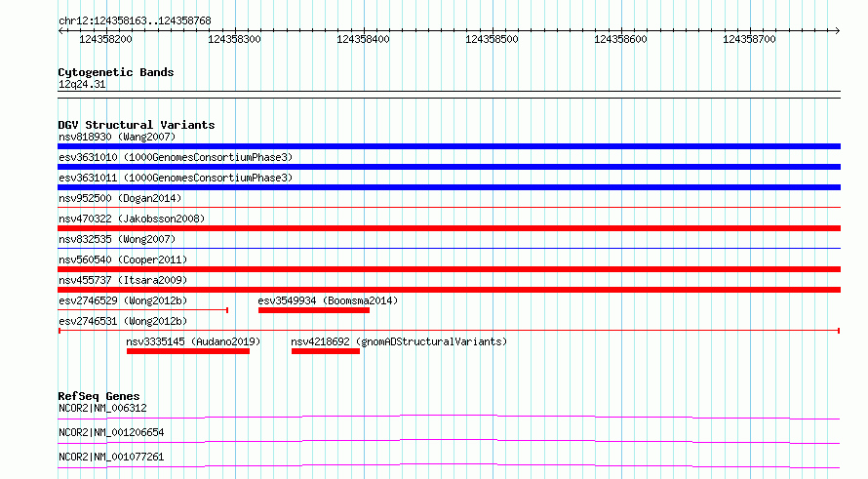This screenshot has width=868, height=479.
Task: Click the red bar below nsv3335145
Action: pos(188,351)
